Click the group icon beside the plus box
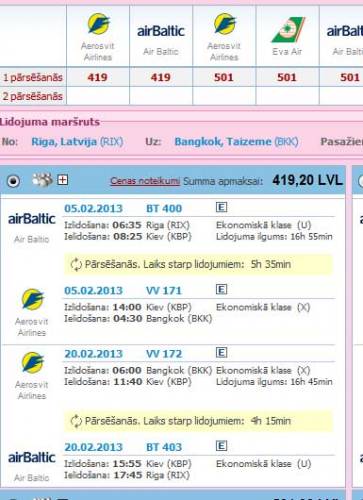Image resolution: width=363 pixels, height=500 pixels. tap(42, 180)
